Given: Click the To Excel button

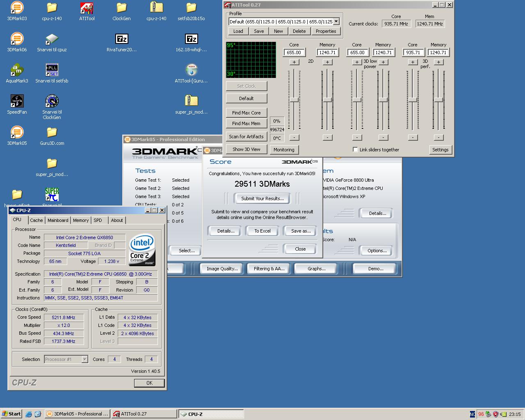Looking at the screenshot, I should coord(262,231).
